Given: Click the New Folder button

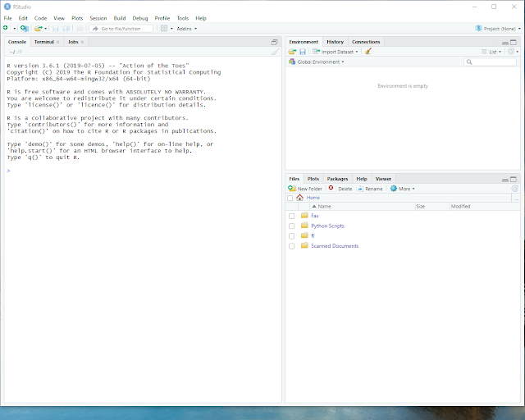Looking at the screenshot, I should tap(305, 189).
